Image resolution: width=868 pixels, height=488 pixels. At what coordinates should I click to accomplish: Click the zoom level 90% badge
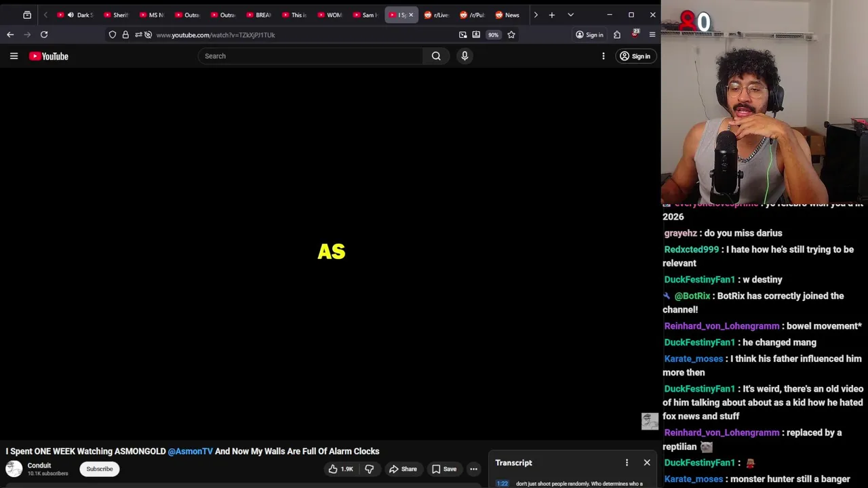click(493, 35)
